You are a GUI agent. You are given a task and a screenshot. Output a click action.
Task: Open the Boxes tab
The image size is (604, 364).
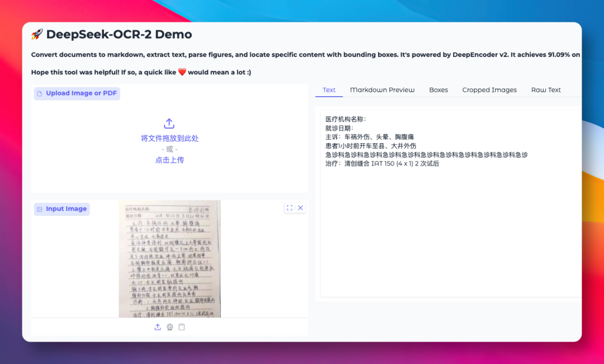tap(438, 90)
